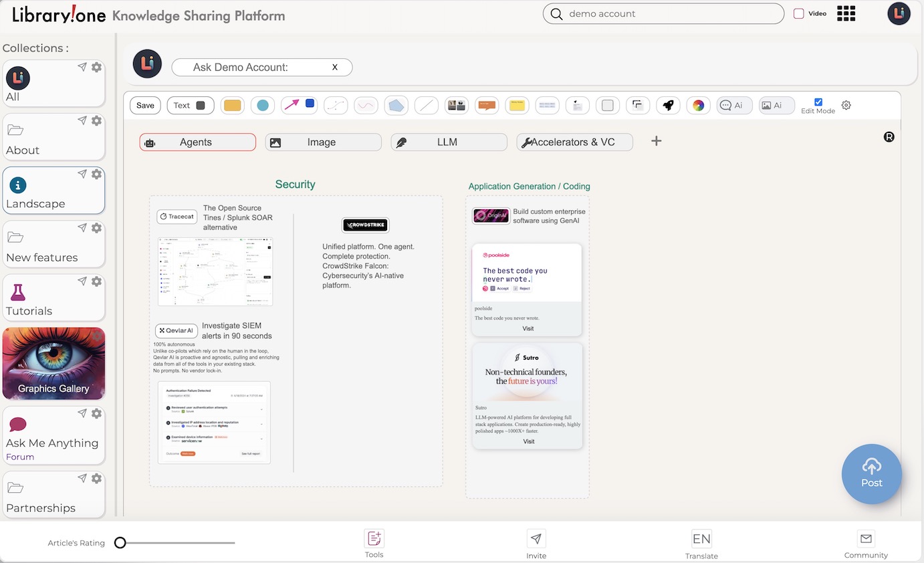Open canvas settings gear beside Edit Mode

coord(846,105)
